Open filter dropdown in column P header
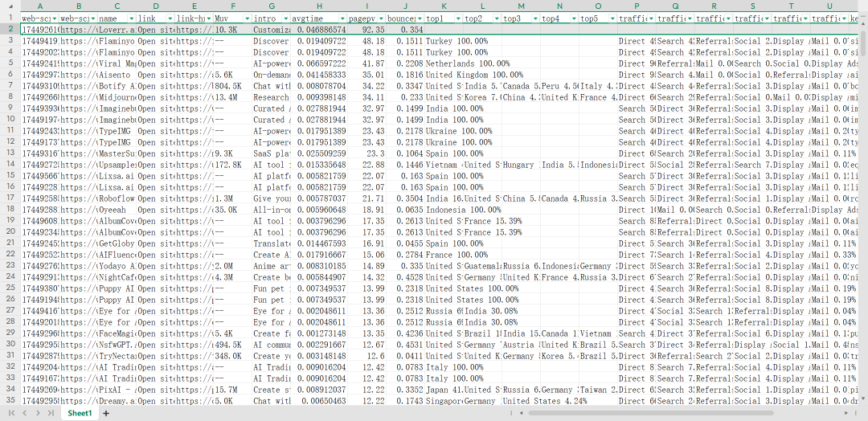This screenshot has height=421, width=868. pos(651,18)
